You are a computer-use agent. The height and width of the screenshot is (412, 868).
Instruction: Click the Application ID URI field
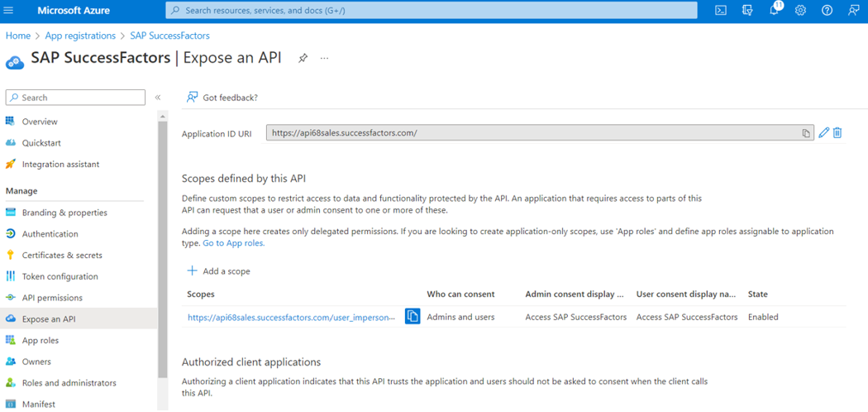pos(540,133)
